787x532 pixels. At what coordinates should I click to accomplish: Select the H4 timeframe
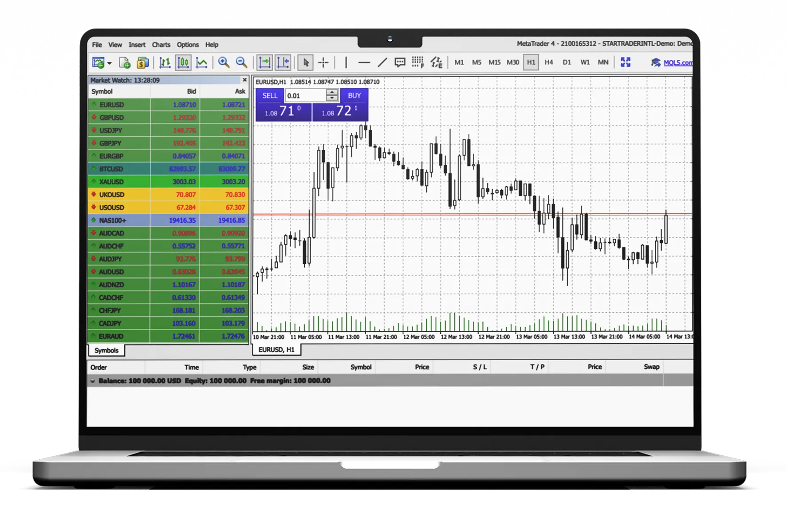549,63
